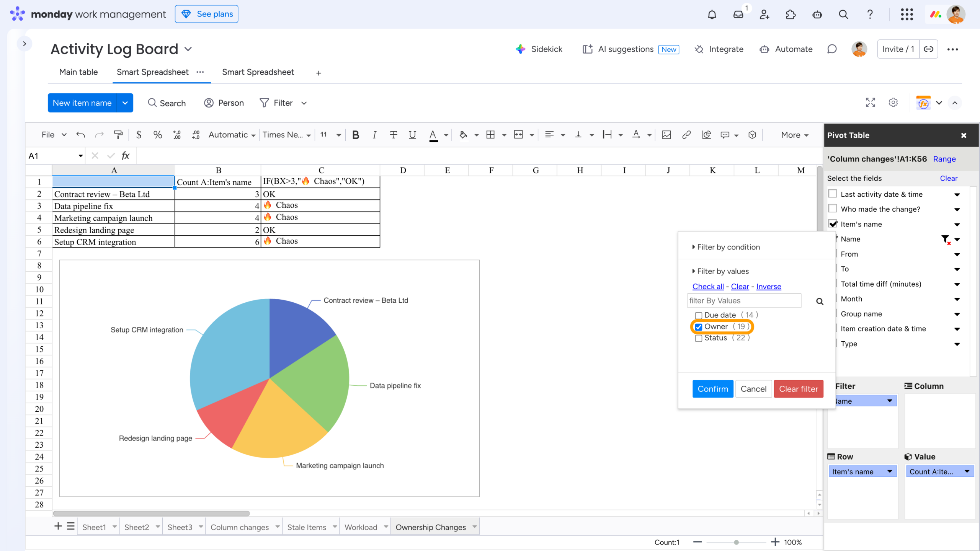
Task: Check the Status filter value
Action: click(699, 338)
